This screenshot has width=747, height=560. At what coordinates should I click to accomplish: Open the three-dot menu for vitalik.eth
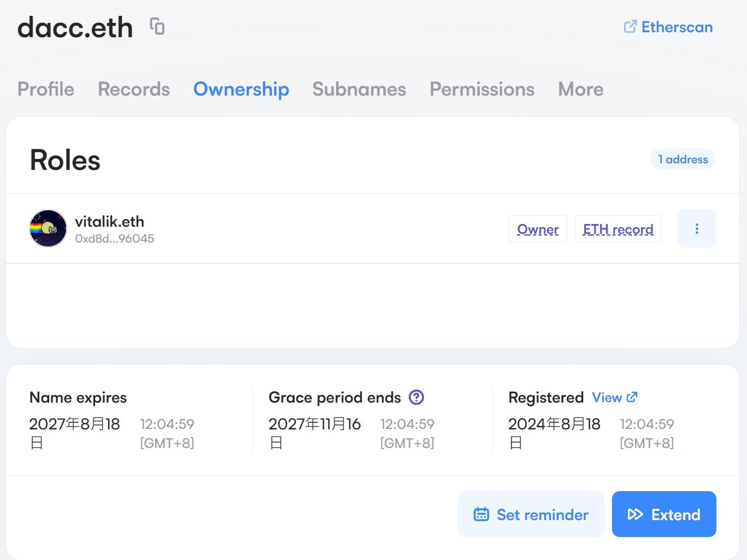pyautogui.click(x=696, y=228)
